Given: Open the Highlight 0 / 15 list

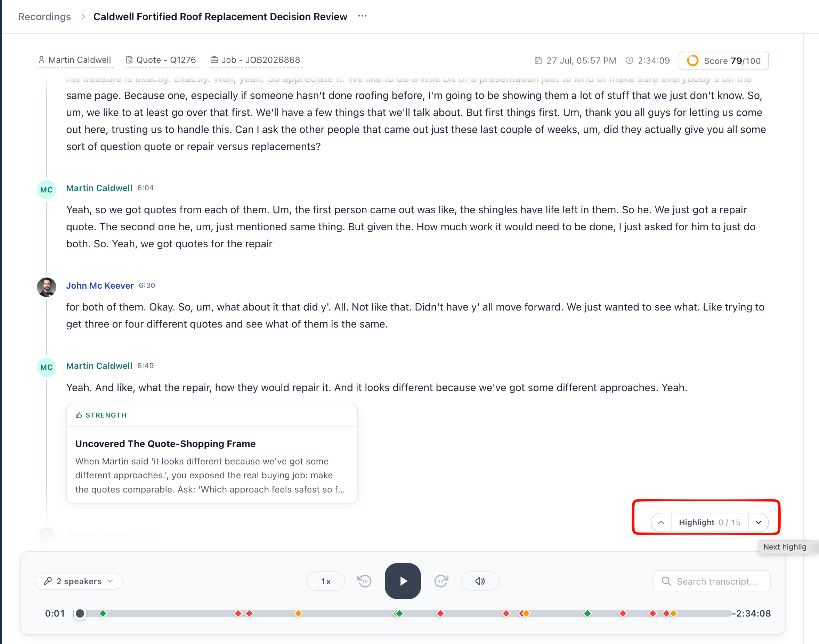Looking at the screenshot, I should [709, 522].
